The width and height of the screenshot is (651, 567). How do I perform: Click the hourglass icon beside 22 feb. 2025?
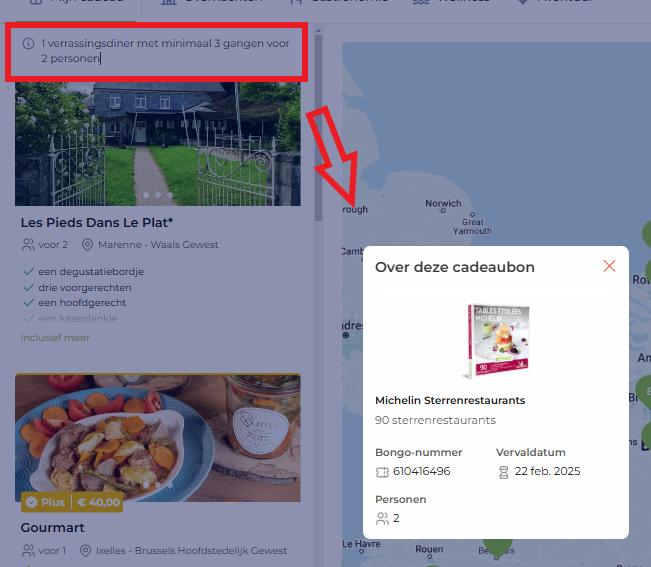503,472
